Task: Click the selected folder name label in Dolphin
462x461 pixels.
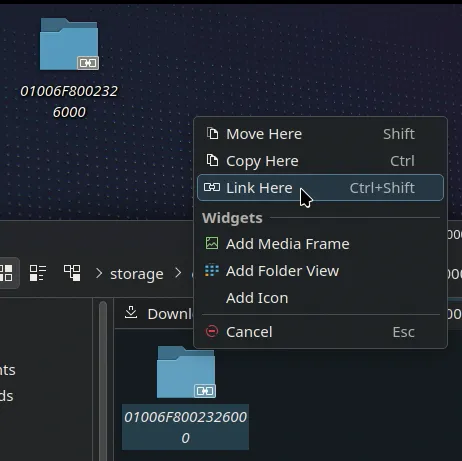Action: (185, 427)
